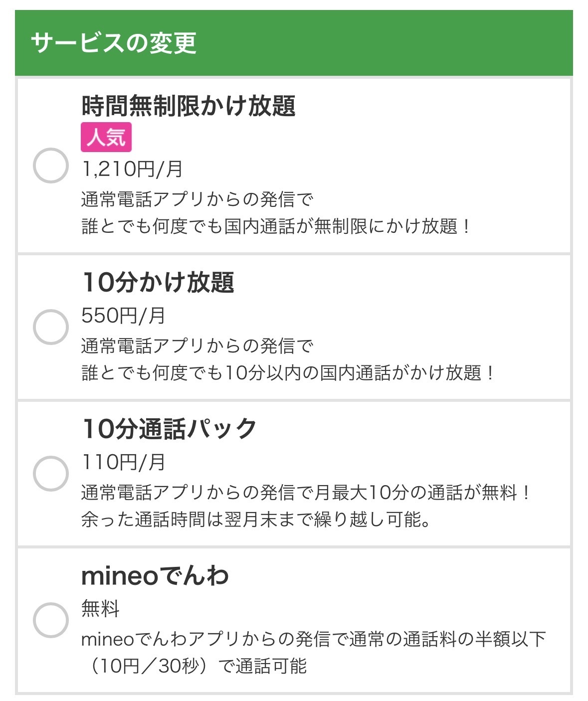Click the mineoでんわ title
588x701 pixels.
tap(155, 576)
